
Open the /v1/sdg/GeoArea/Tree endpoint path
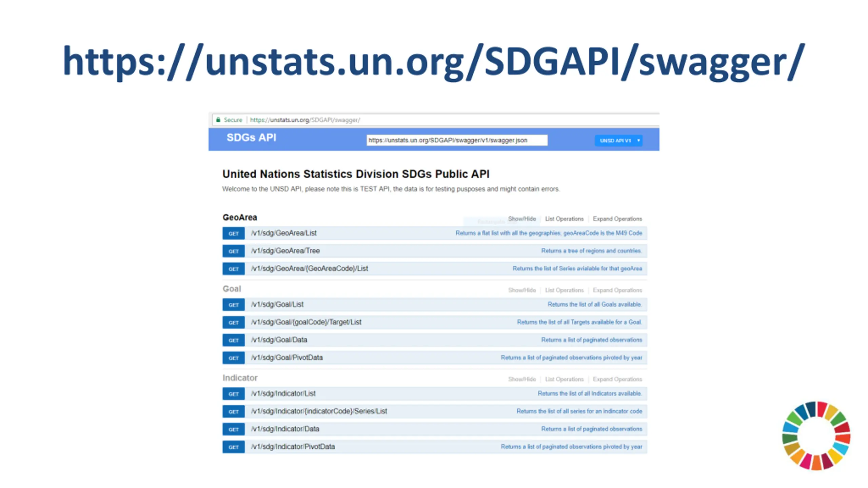pos(285,251)
